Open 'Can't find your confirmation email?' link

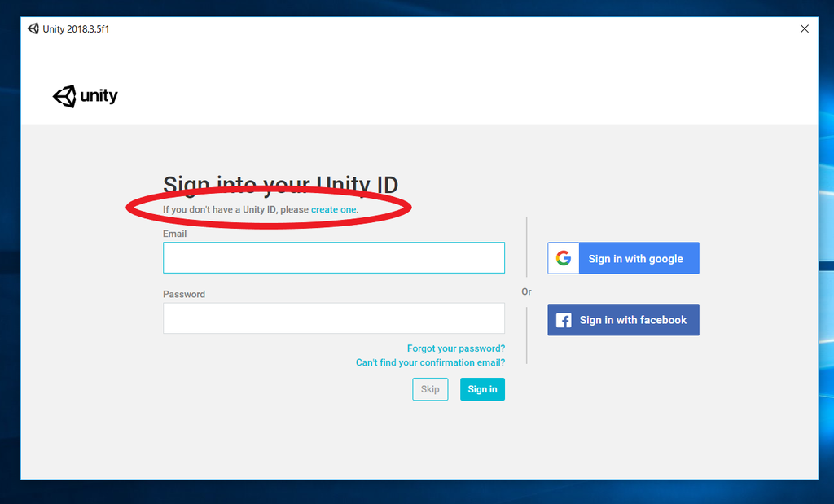coord(430,362)
